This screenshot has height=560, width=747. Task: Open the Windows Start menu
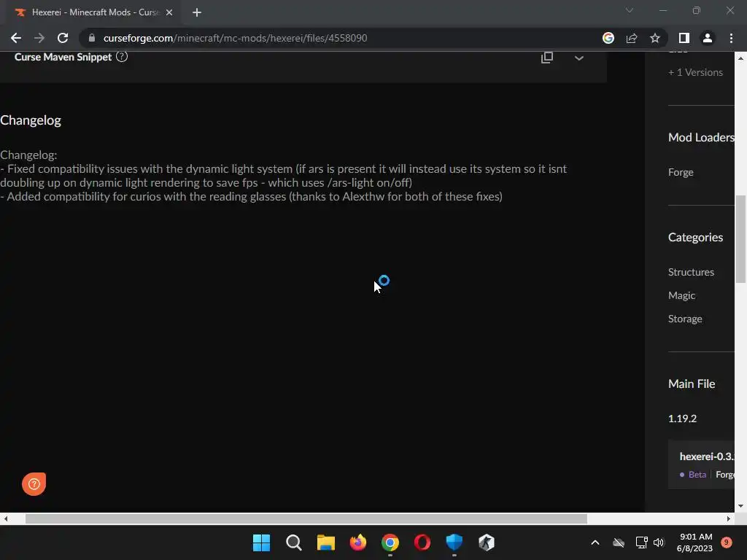(261, 542)
